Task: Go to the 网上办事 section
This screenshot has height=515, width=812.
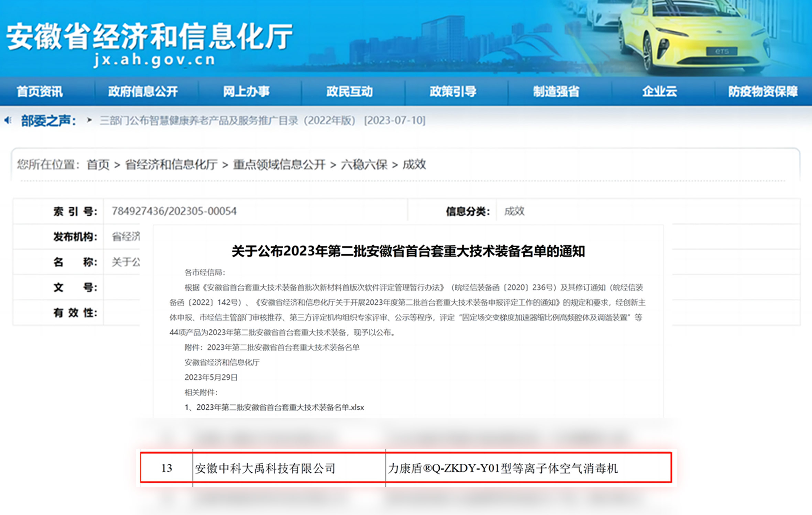Action: click(x=246, y=91)
